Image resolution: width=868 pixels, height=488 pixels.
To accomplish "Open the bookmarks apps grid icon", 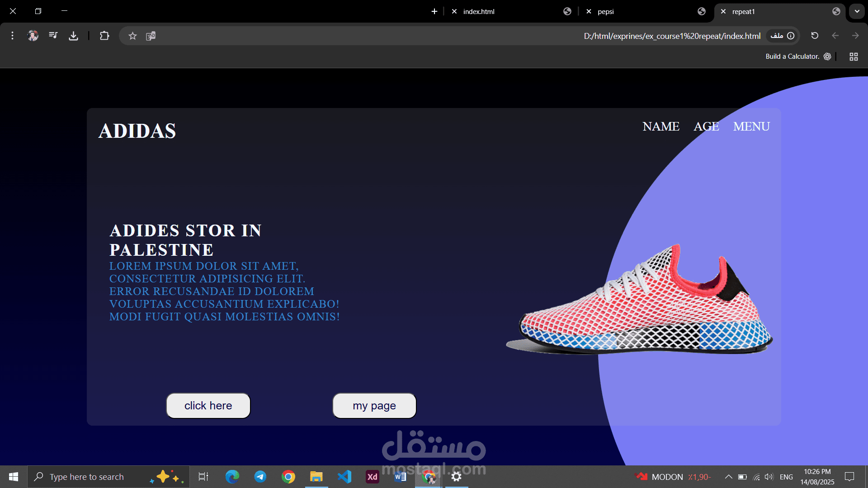I will pos(854,56).
